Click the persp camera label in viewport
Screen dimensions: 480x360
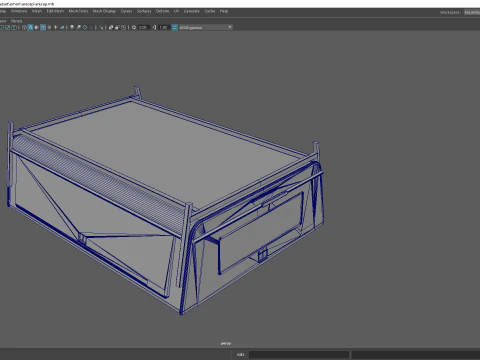coord(226,343)
